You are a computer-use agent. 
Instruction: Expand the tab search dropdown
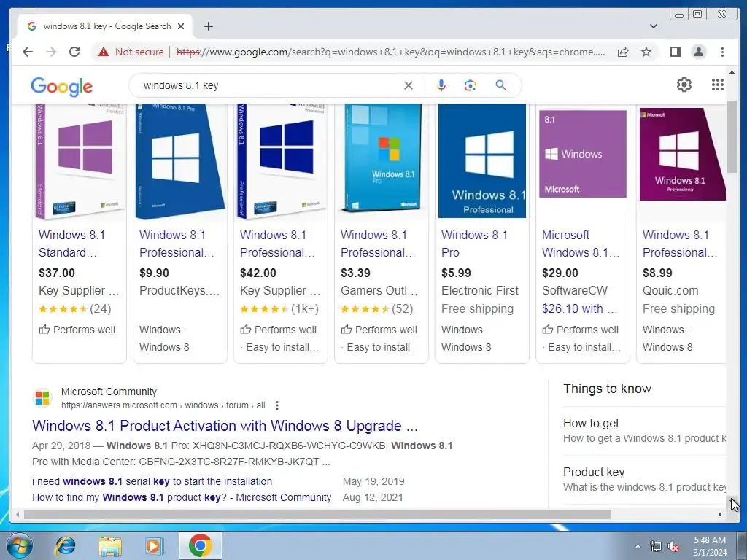pos(654,26)
